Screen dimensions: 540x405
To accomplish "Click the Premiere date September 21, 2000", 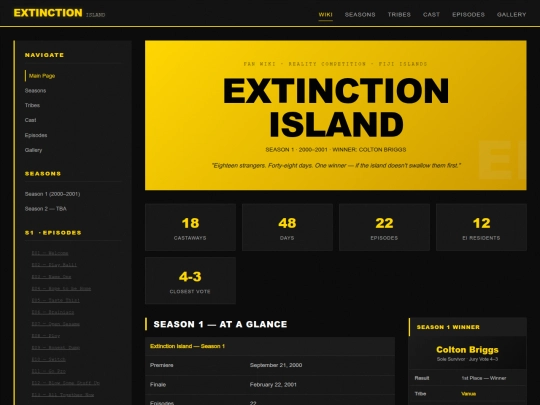I will point(276,365).
